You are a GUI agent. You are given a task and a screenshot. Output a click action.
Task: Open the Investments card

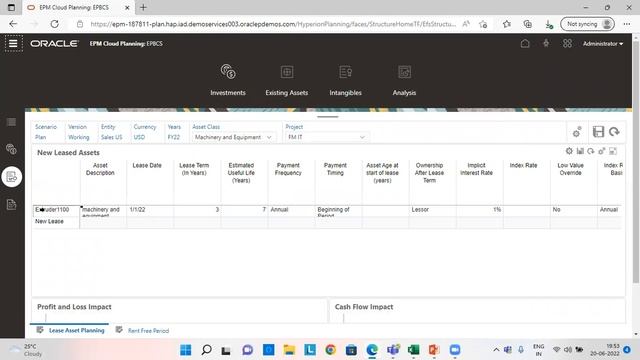(228, 80)
